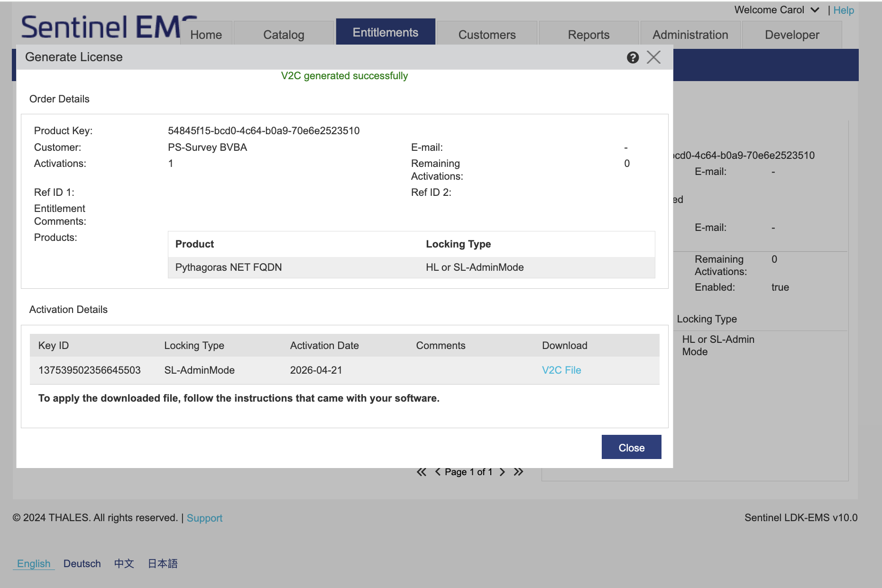Screen dimensions: 882x588
Task: Go to the last page arrow
Action: pyautogui.click(x=518, y=472)
